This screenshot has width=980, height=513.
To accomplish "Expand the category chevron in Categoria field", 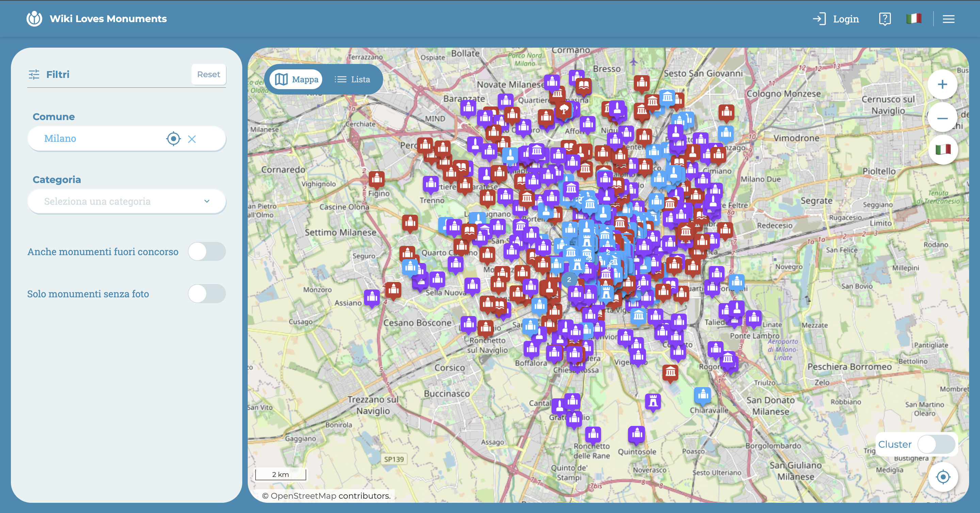I will click(x=207, y=201).
